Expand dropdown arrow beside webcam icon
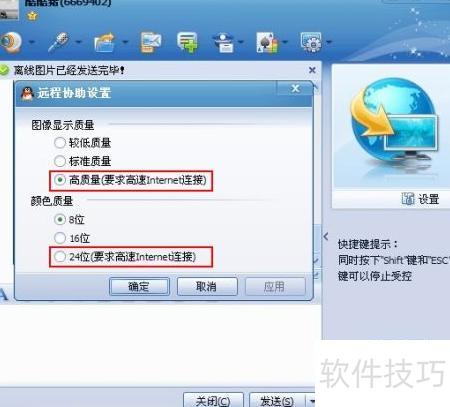 [32, 42]
